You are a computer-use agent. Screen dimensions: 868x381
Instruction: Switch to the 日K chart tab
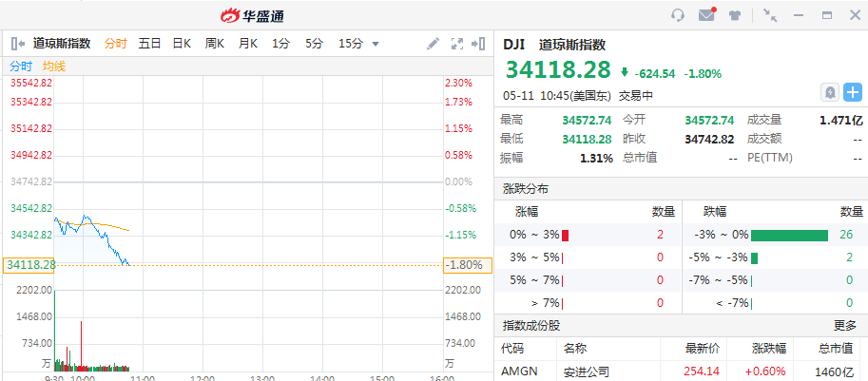182,44
